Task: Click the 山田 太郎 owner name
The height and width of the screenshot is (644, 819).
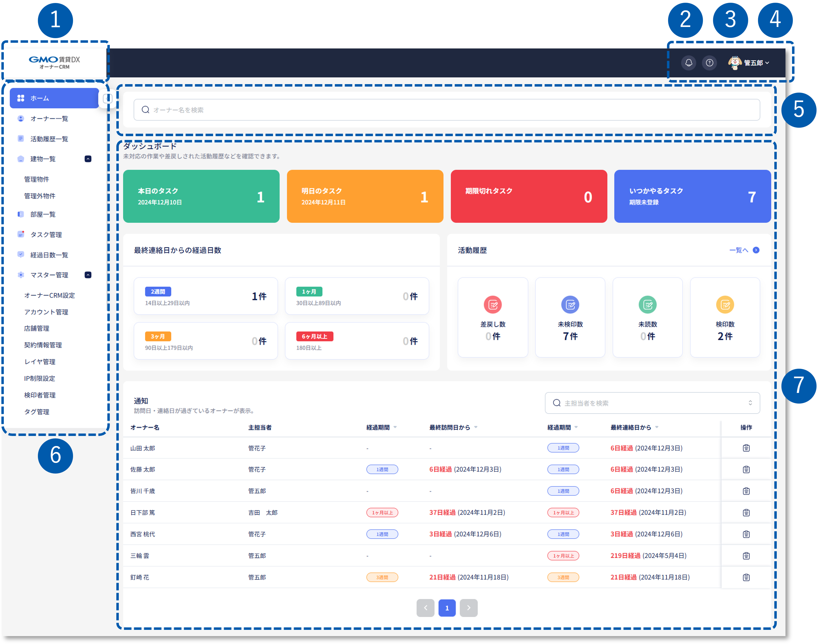Action: click(x=142, y=448)
